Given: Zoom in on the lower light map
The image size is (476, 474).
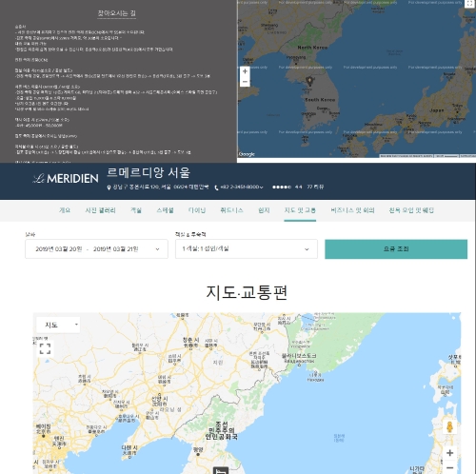Looking at the screenshot, I should [x=449, y=453].
